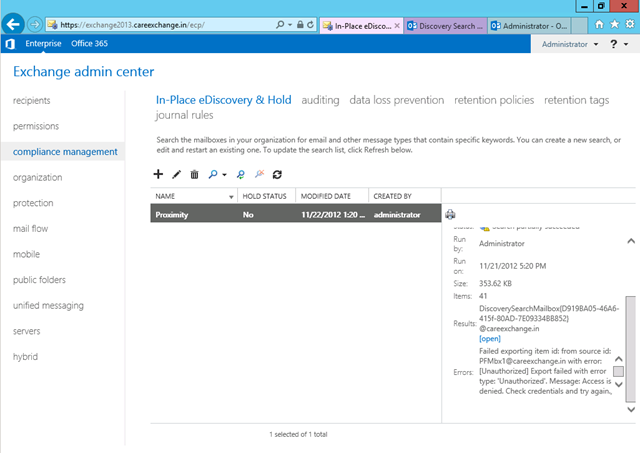Click the Errors box scroll thumb
Image resolution: width=640 pixels, height=453 pixels.
[619, 371]
